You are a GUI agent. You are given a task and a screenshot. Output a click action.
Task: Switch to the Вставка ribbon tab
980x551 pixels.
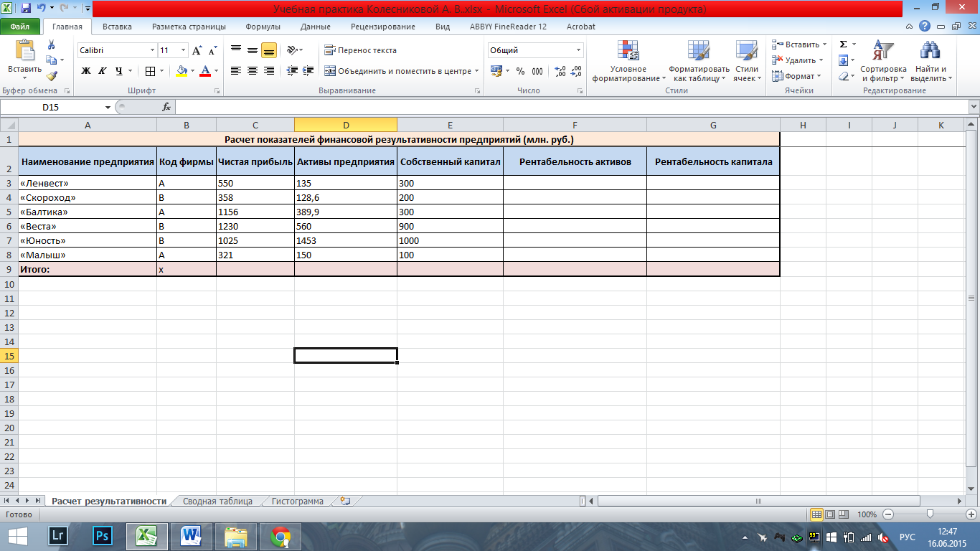point(117,27)
